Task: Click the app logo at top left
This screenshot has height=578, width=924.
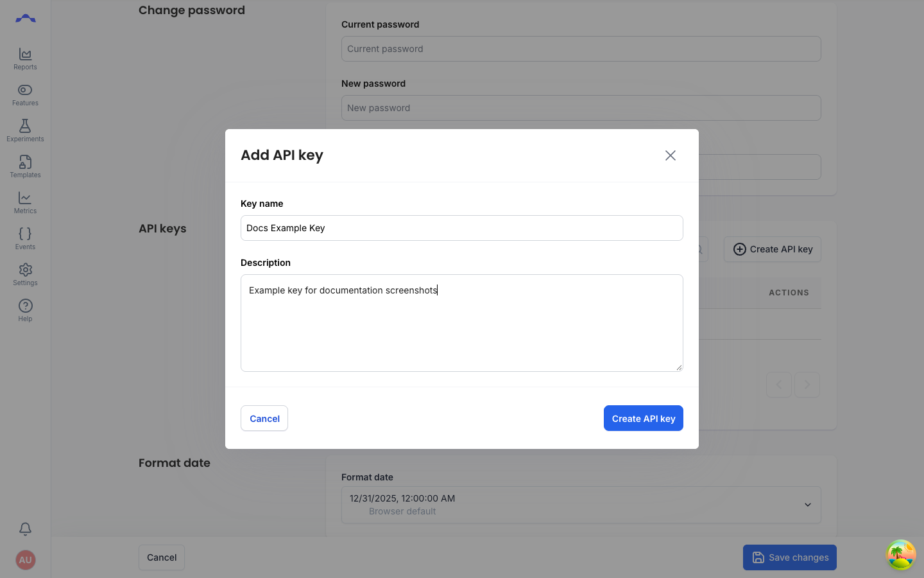Action: point(25,19)
